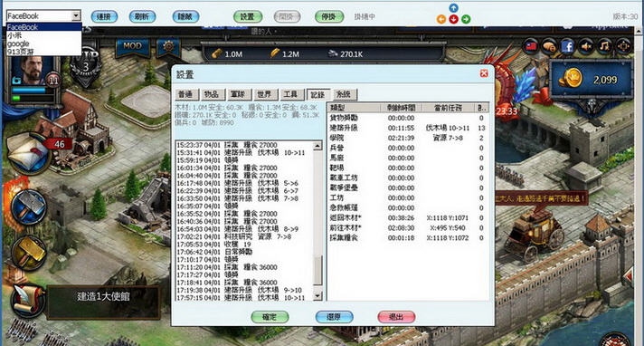Click the log list scroll up arrow

[x=317, y=145]
